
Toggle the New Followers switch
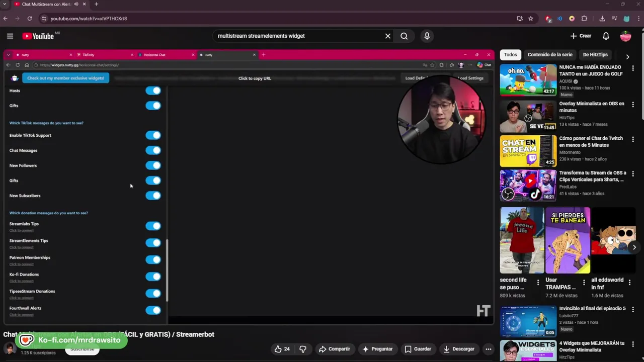[x=153, y=165]
